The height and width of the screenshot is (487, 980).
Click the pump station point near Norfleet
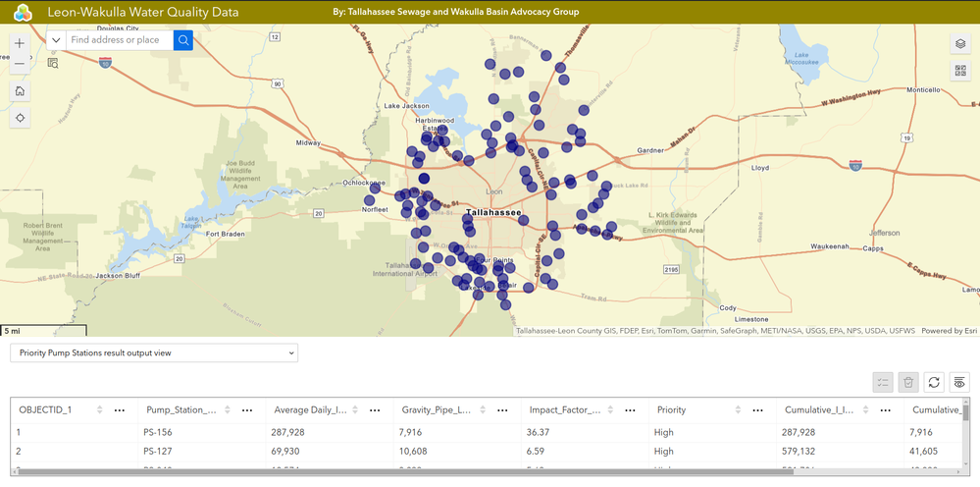(370, 200)
